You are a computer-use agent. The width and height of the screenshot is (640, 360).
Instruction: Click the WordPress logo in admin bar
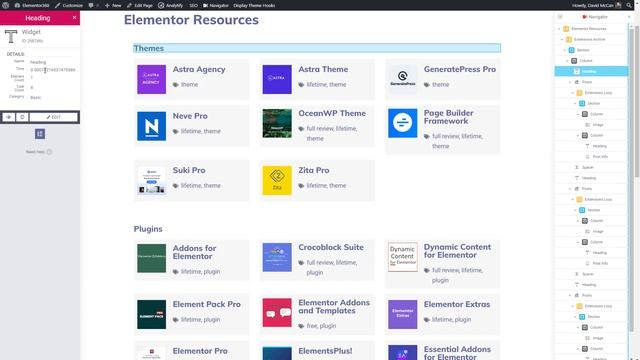(x=6, y=5)
